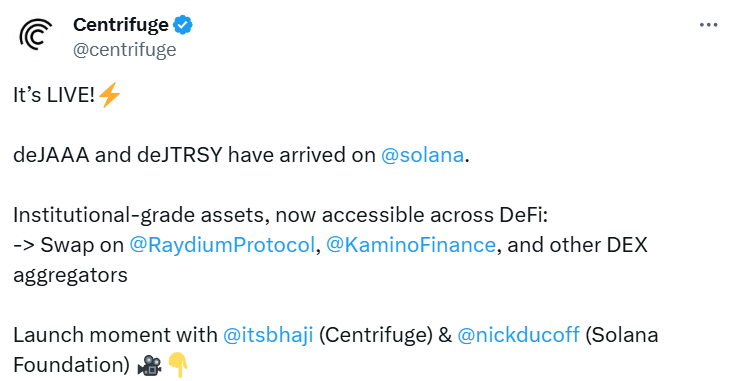
Task: Click the lightning bolt emoji
Action: click(110, 95)
